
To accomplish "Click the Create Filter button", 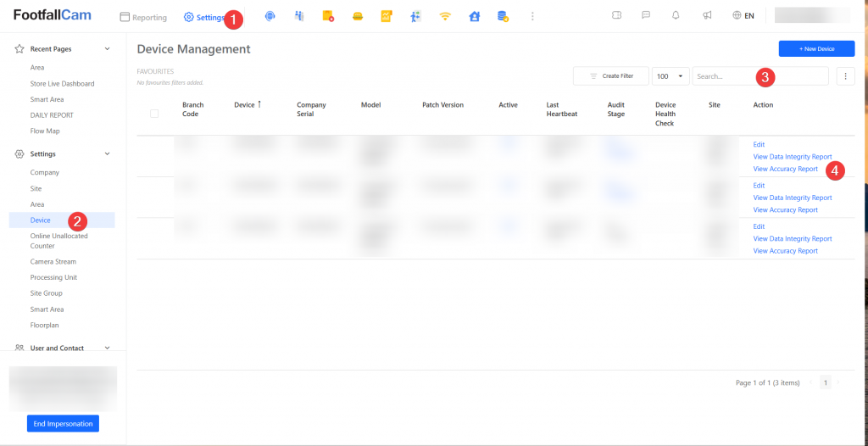I will point(611,76).
